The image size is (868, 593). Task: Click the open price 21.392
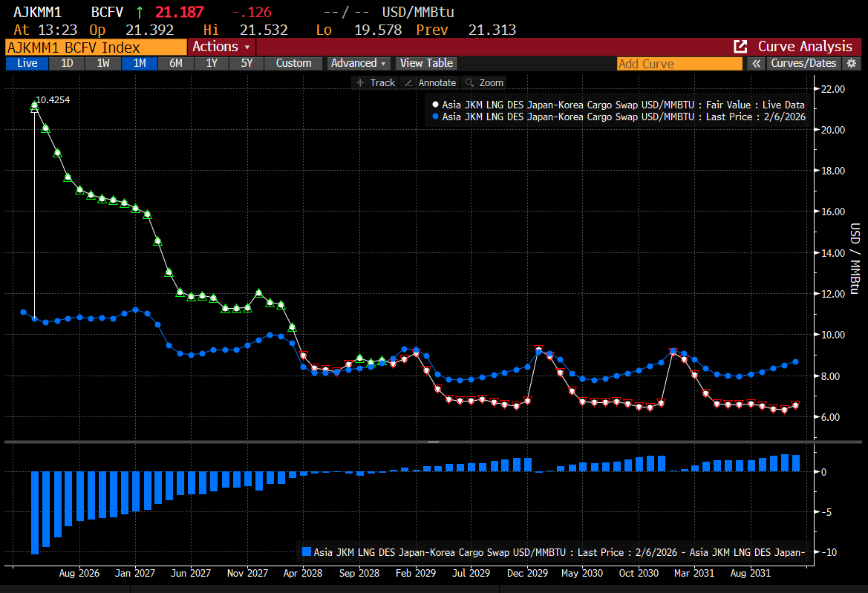tap(149, 30)
